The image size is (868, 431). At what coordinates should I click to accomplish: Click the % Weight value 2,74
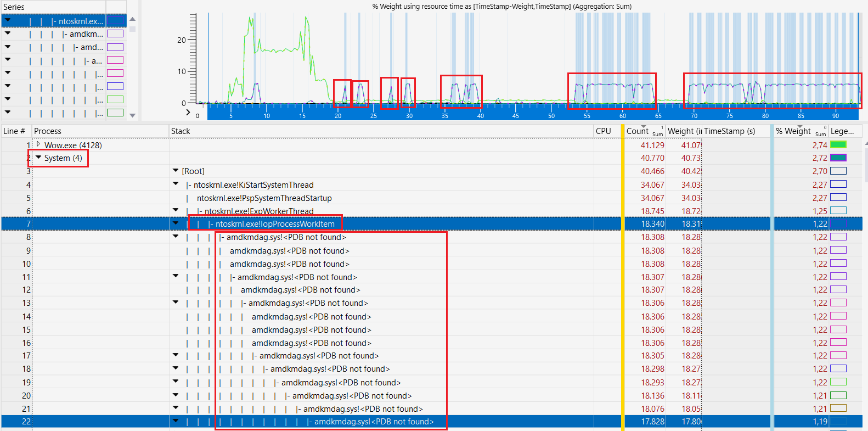tap(820, 145)
